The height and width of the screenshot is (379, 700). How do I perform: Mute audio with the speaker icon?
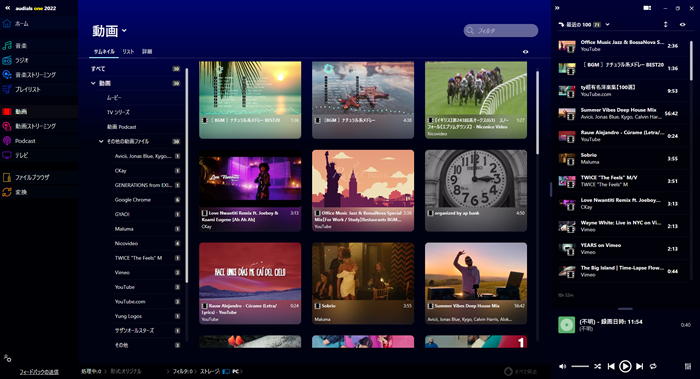click(x=562, y=366)
